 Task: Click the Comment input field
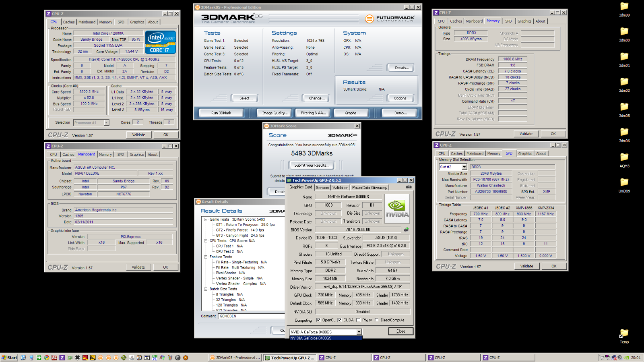[x=252, y=316]
